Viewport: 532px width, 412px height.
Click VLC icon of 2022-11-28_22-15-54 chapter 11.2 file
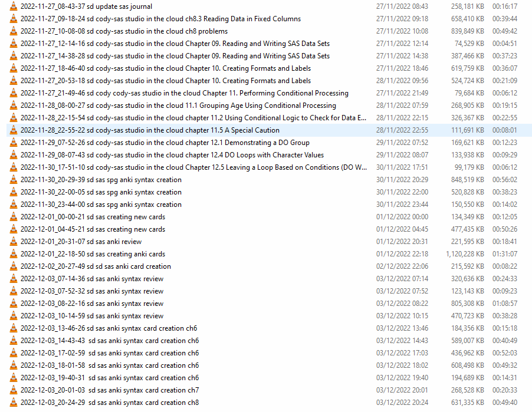pyautogui.click(x=14, y=118)
